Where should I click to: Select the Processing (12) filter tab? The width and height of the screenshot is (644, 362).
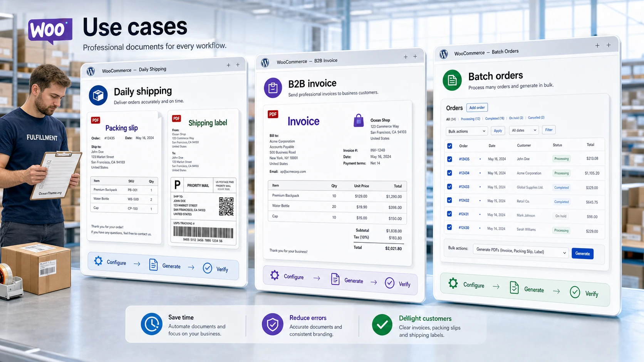click(471, 119)
